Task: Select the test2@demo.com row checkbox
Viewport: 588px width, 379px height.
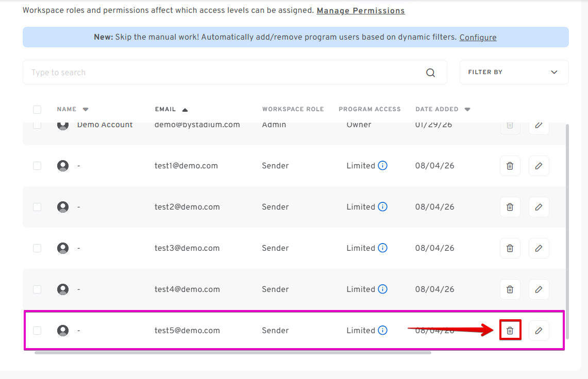Action: [37, 207]
